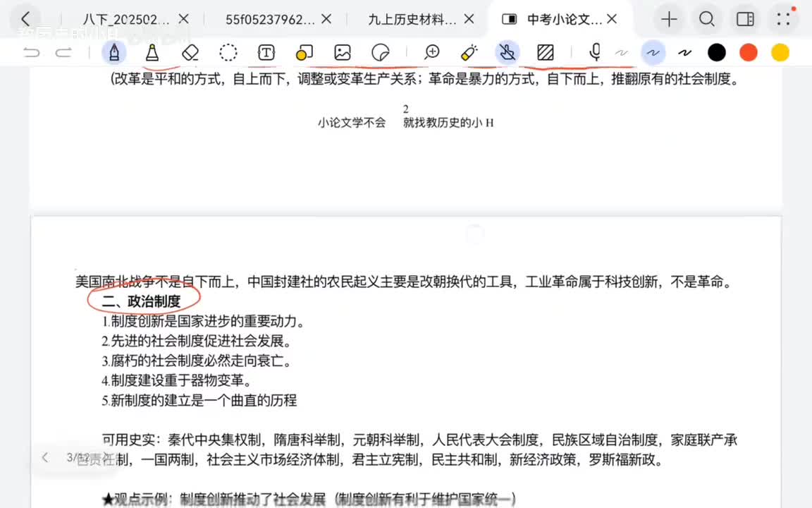Click the ★观点示例 line
The height and width of the screenshot is (508, 812).
pyautogui.click(x=309, y=500)
